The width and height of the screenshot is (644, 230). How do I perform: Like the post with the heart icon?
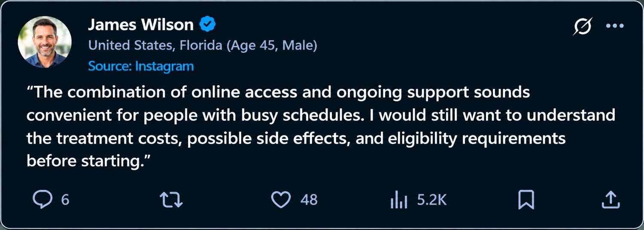281,200
